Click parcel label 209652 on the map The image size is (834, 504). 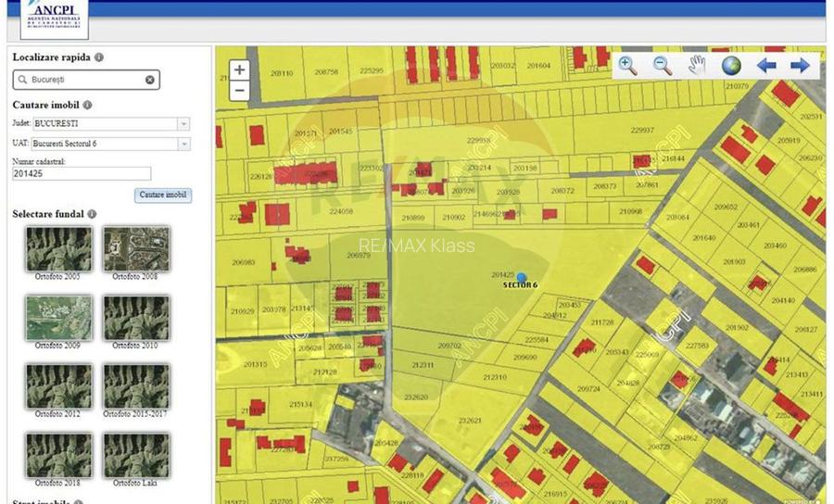click(x=726, y=207)
